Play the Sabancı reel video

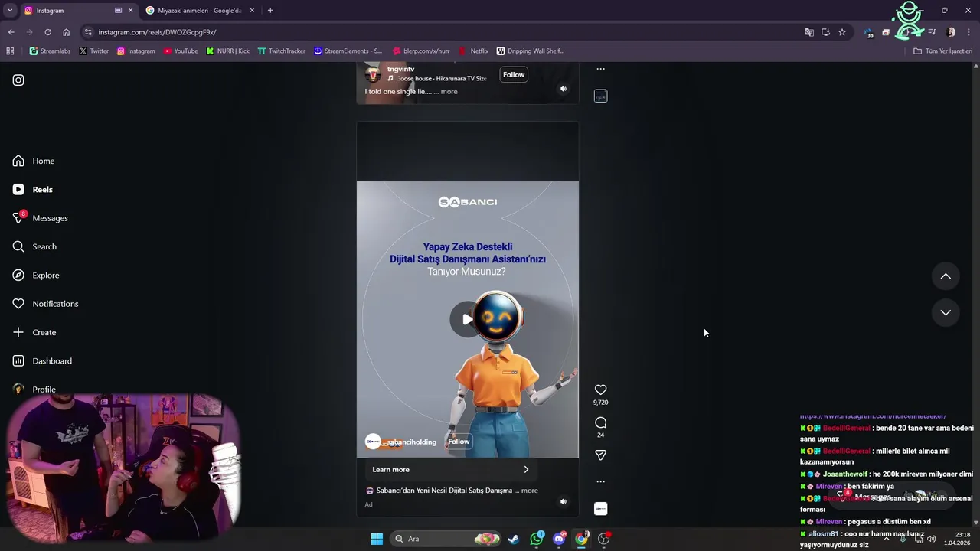pos(466,319)
